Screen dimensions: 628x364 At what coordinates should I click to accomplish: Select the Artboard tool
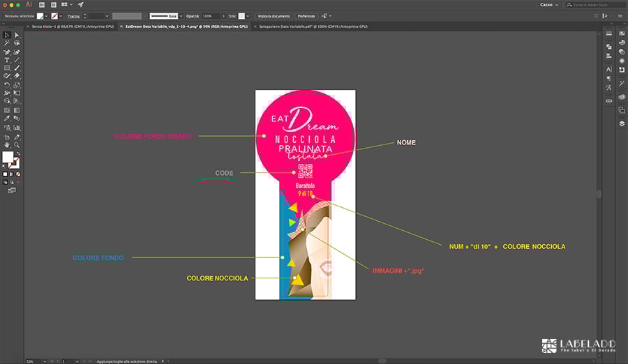point(7,137)
